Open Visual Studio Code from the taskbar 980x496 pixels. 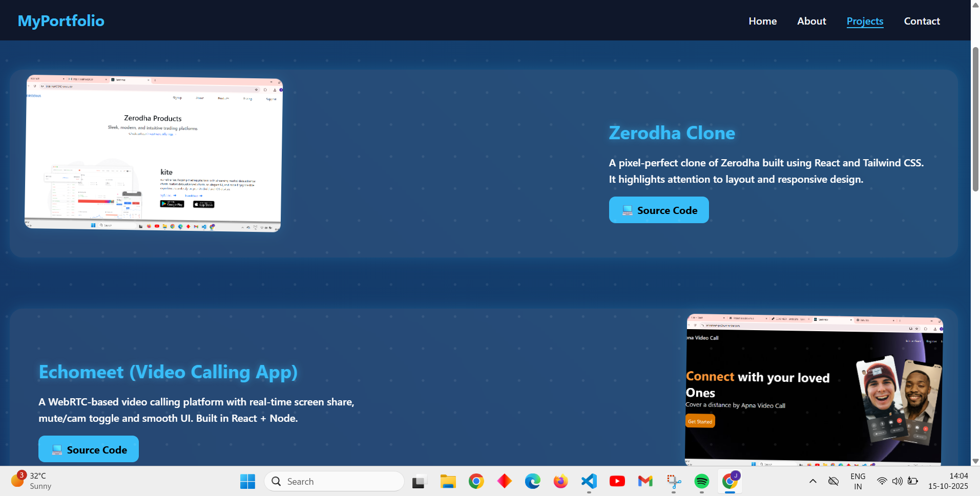[x=589, y=481]
